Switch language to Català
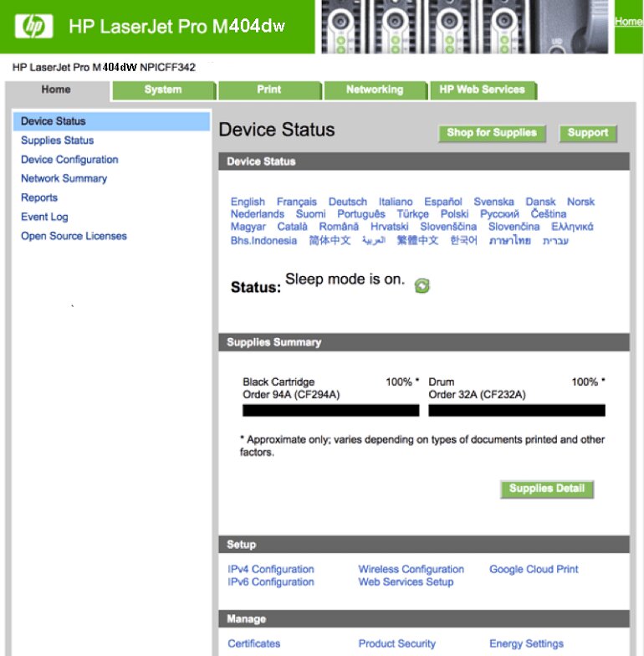The image size is (644, 656). (x=292, y=227)
